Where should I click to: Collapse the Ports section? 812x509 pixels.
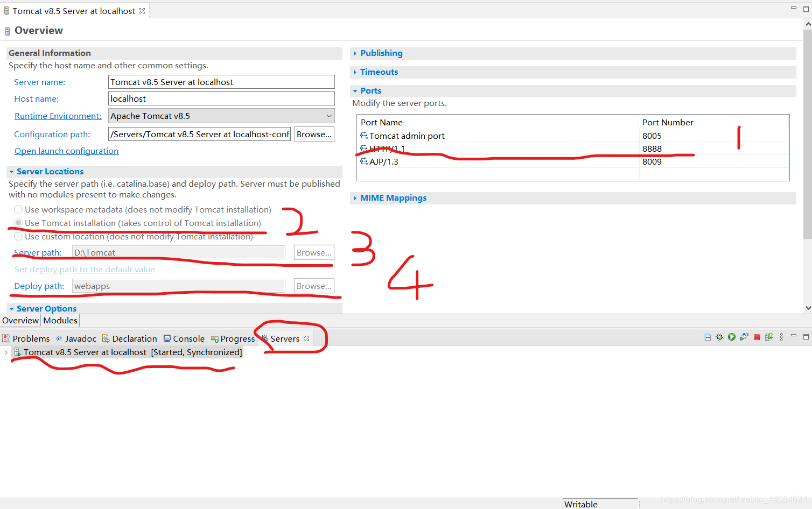355,91
